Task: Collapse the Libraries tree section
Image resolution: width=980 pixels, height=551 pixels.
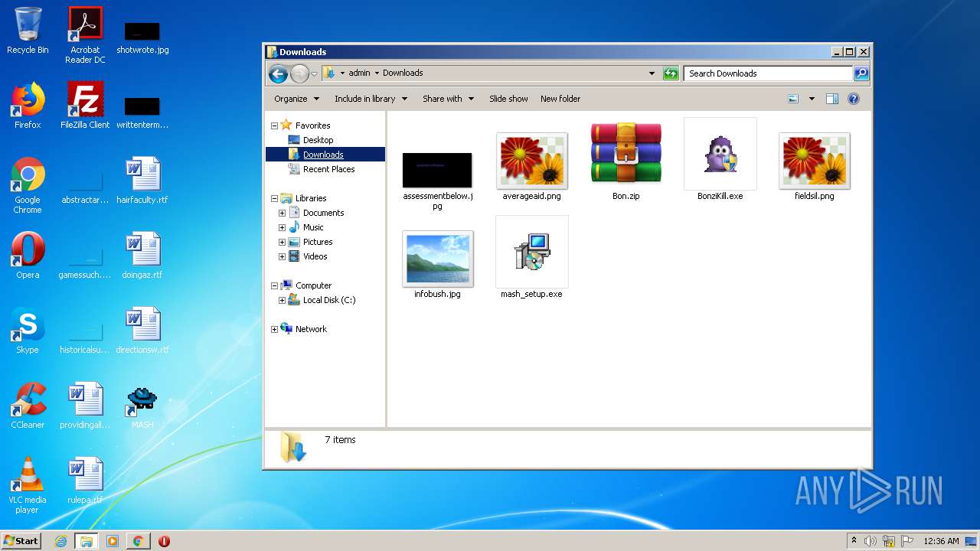Action: 275,198
